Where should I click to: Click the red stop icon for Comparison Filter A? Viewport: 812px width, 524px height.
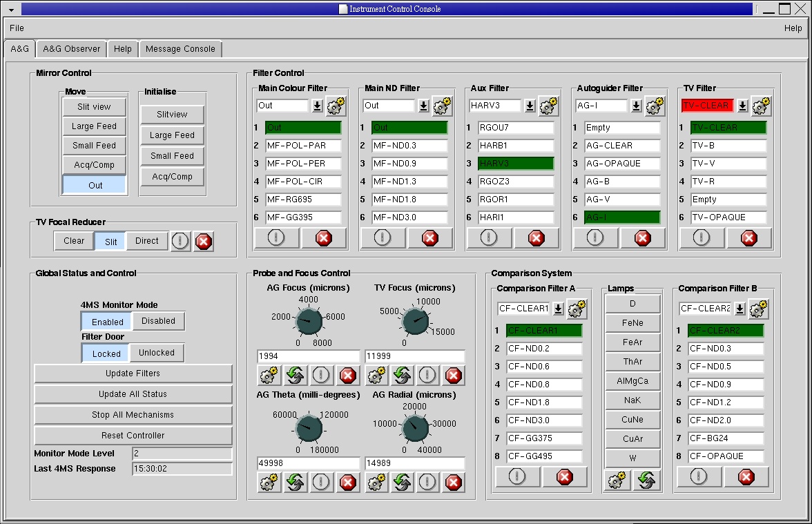(565, 477)
